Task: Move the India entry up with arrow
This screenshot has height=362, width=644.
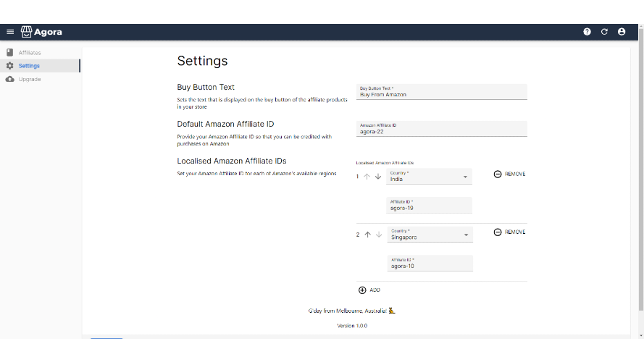Action: click(x=367, y=177)
